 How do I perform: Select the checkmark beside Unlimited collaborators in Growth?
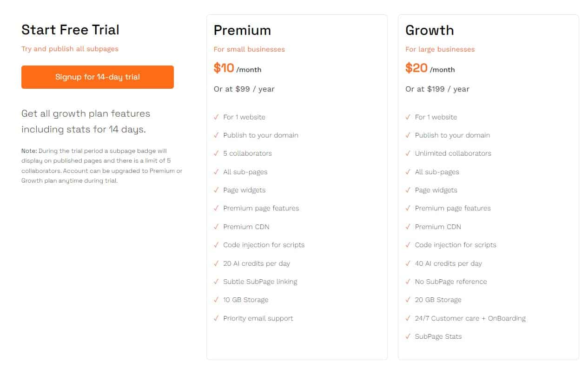click(x=409, y=153)
